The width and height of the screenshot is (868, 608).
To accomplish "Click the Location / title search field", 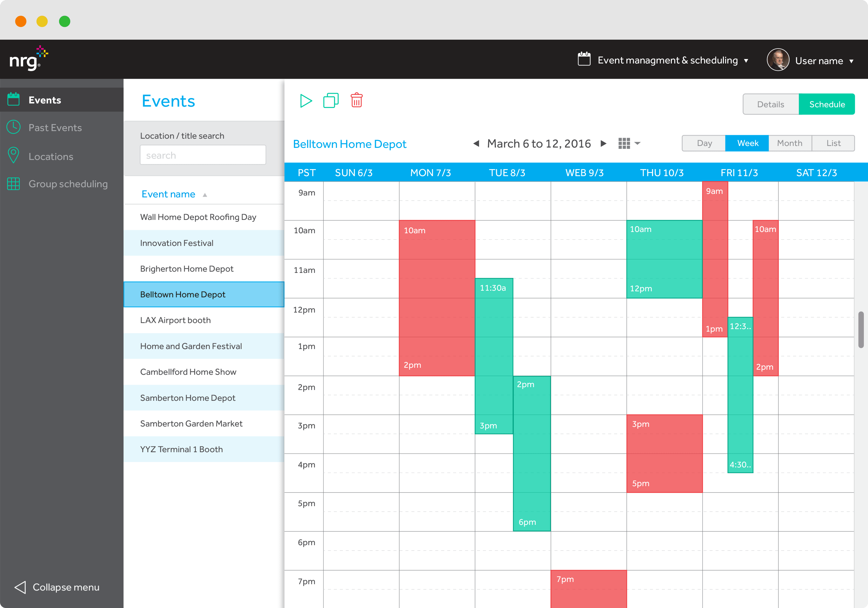I will (203, 155).
